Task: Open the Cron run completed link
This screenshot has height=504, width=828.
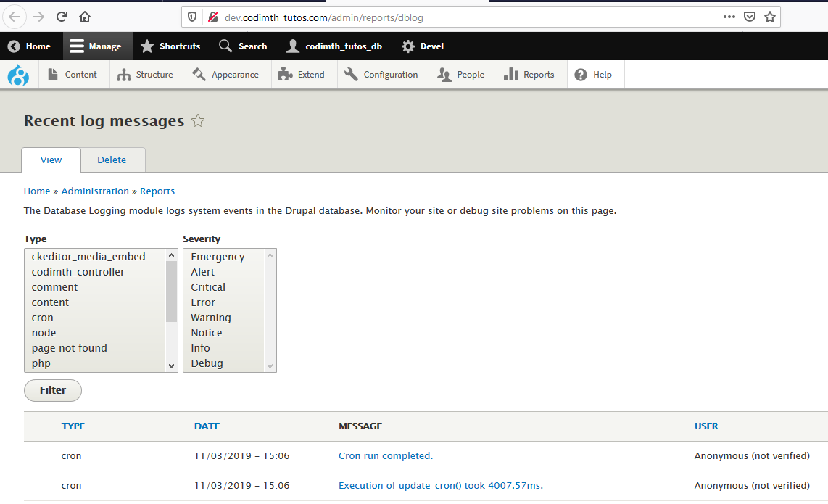Action: tap(386, 455)
